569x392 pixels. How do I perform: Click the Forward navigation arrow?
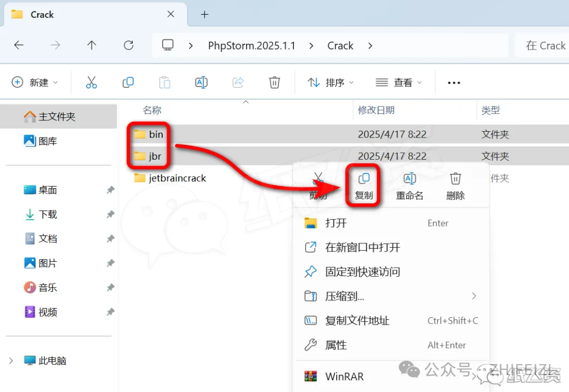pyautogui.click(x=55, y=45)
